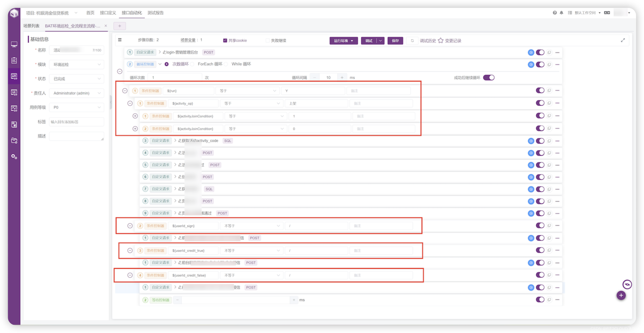Open 调试历史 link
644x333 pixels.
(428, 41)
